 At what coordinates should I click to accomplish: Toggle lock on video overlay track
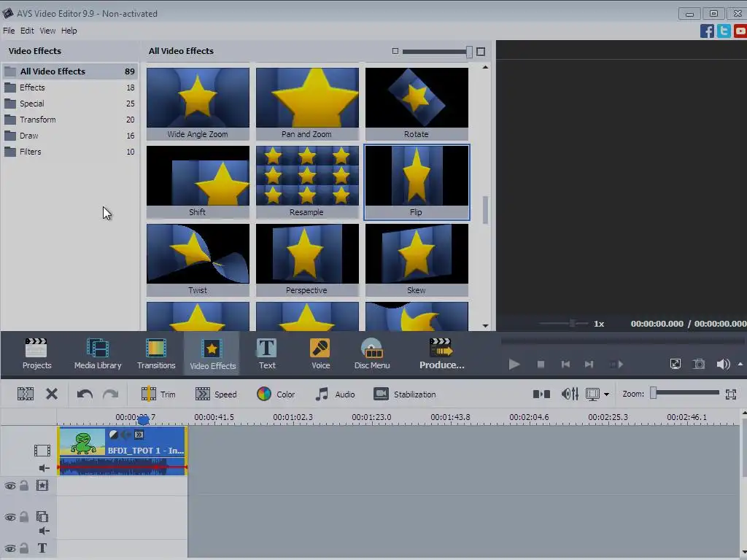click(x=24, y=517)
